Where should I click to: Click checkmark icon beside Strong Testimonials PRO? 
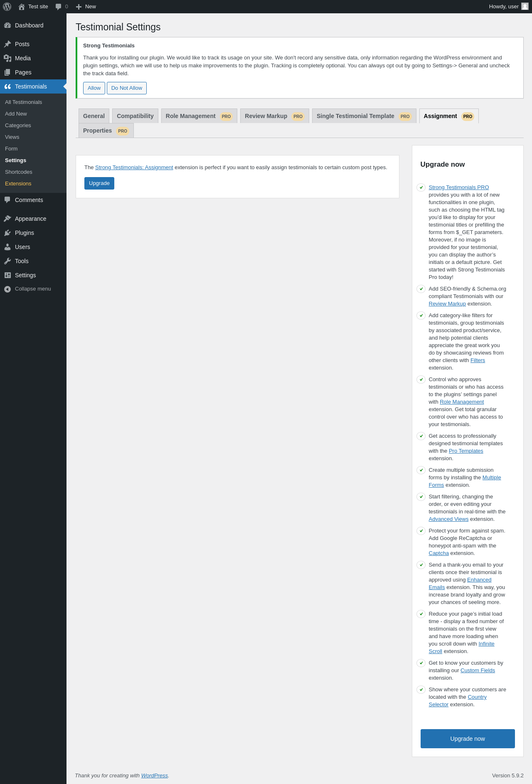click(421, 187)
